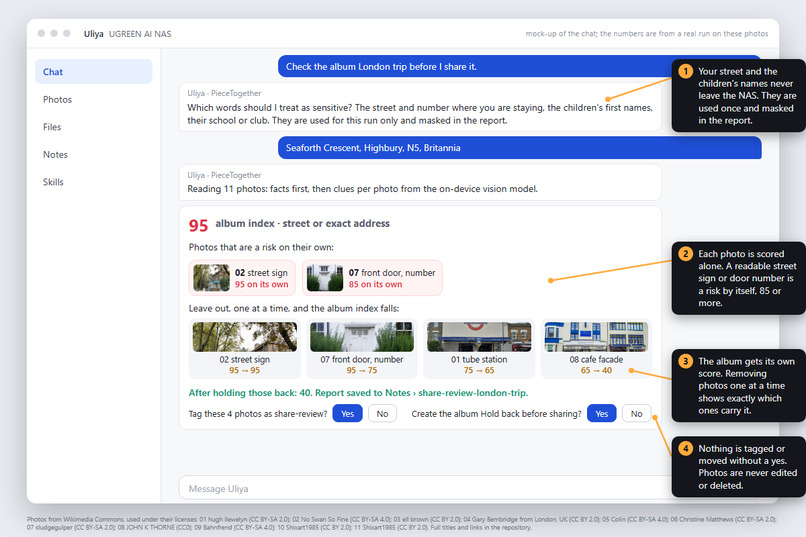This screenshot has width=806, height=537.
Task: Open Photos in the sidebar
Action: click(57, 100)
